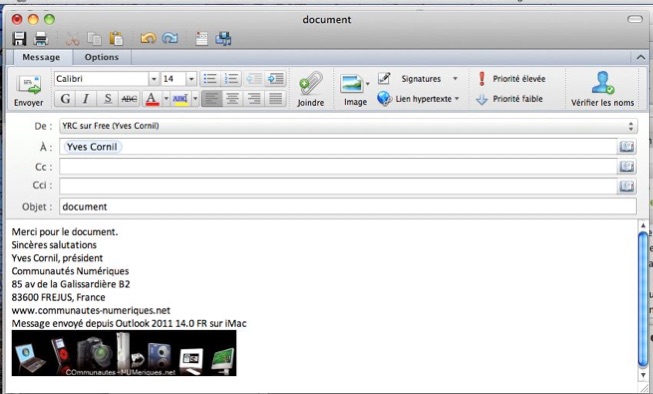Viewport: 653px width, 394px height.
Task: Toggle toolbar with pill button in title bar
Action: coord(635,19)
